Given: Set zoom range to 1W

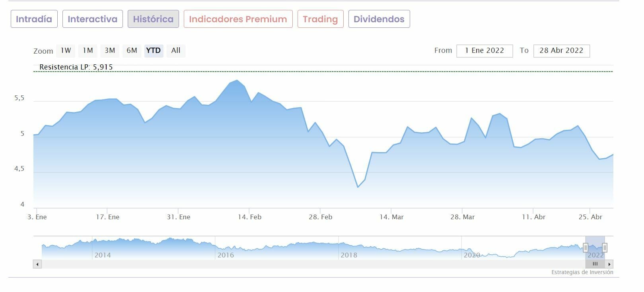Looking at the screenshot, I should pyautogui.click(x=66, y=50).
